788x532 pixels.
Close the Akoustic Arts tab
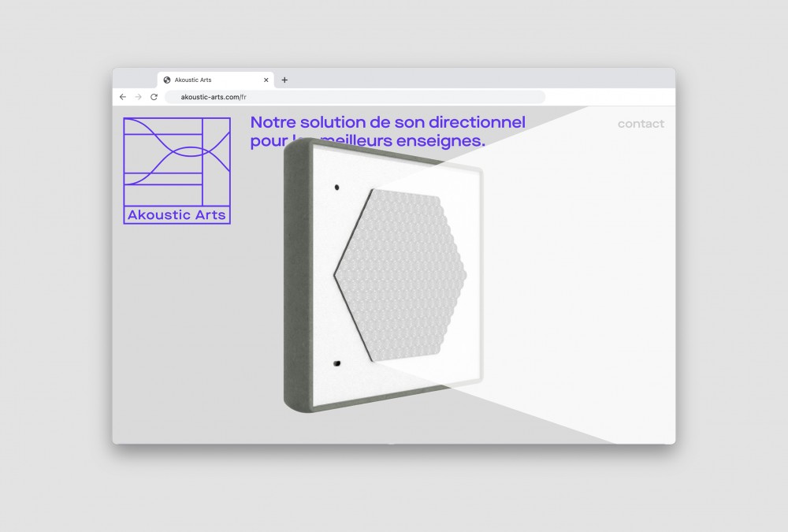[266, 80]
